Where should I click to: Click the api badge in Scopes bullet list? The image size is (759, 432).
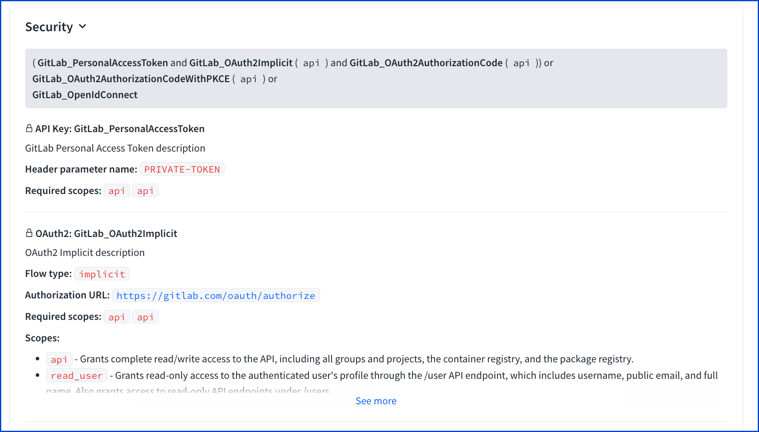59,359
